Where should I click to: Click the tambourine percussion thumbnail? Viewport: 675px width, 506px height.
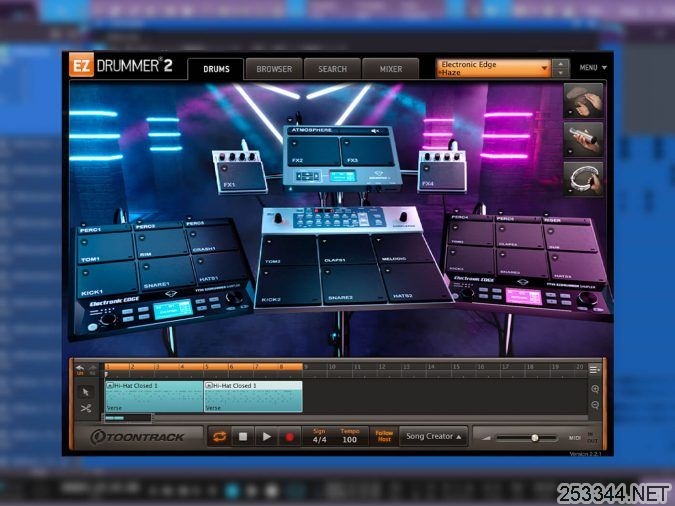coord(583,179)
